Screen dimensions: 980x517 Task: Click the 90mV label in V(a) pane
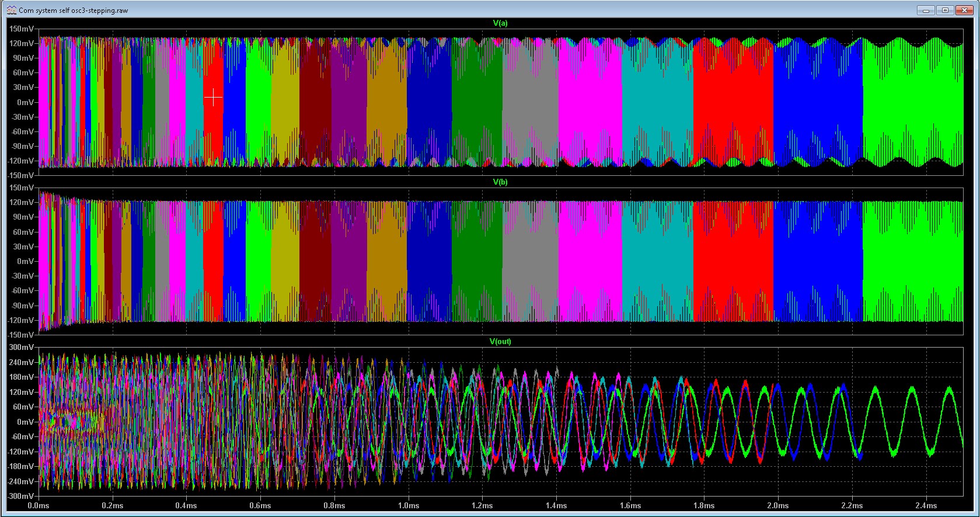click(25, 58)
